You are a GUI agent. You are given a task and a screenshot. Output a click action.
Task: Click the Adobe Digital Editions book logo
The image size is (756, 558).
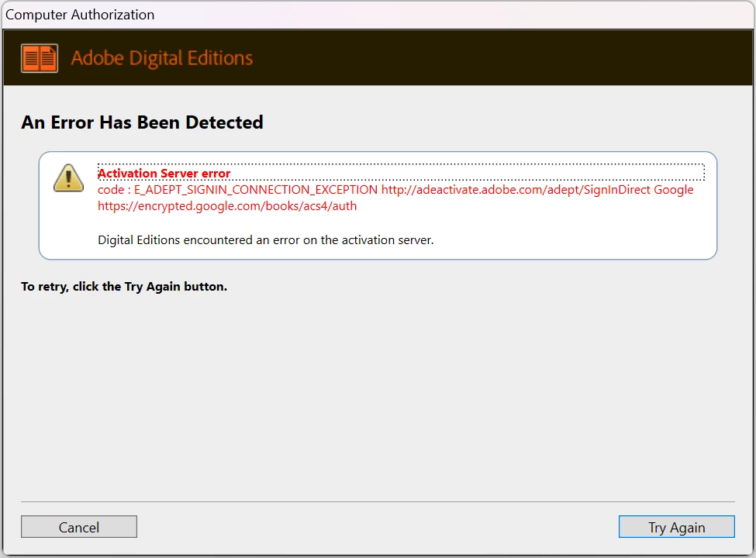pos(40,58)
